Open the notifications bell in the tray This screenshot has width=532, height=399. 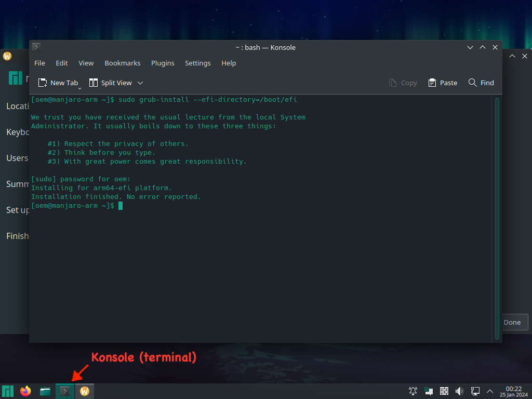click(x=413, y=391)
